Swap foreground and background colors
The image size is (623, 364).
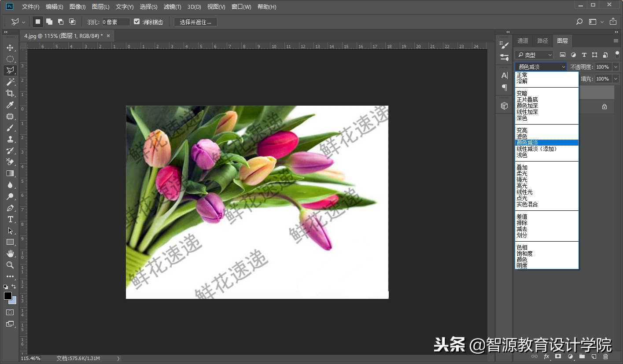click(14, 287)
